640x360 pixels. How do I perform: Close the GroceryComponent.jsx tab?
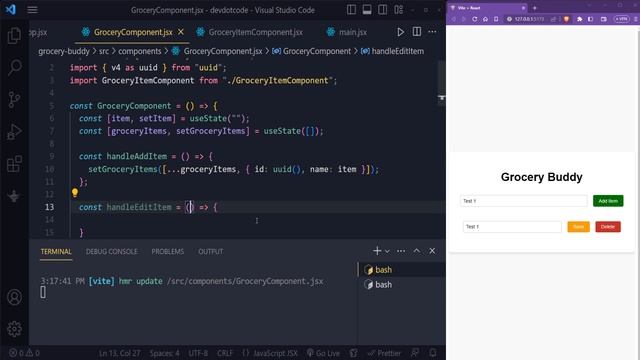pyautogui.click(x=181, y=32)
